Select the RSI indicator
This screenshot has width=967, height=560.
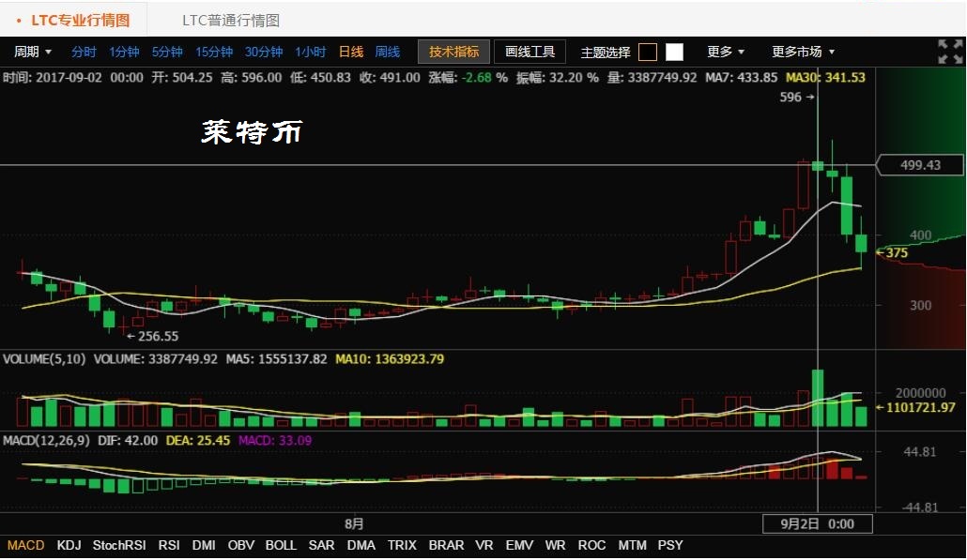[169, 545]
